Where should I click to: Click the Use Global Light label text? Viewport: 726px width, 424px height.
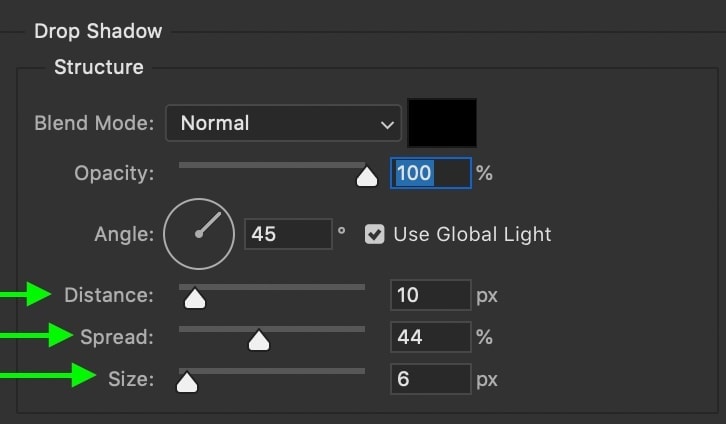472,234
